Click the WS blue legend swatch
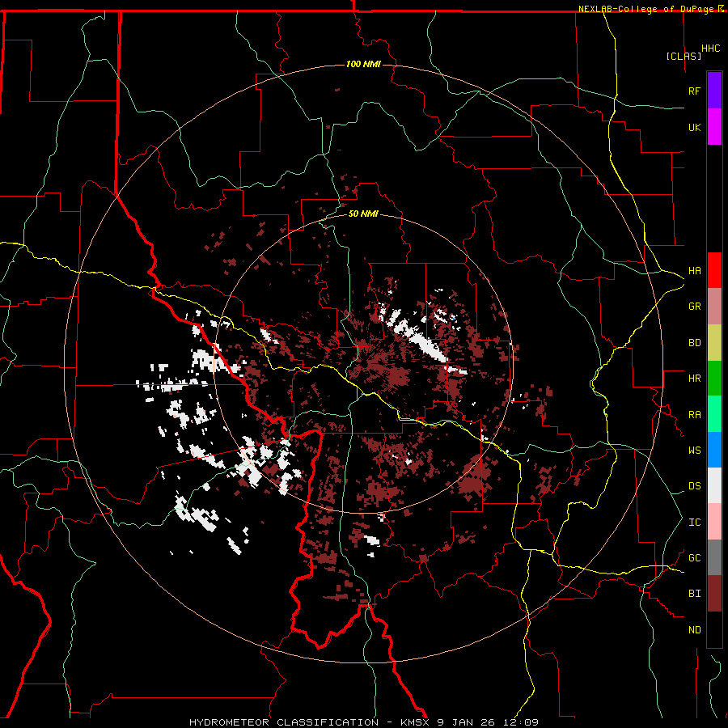Screen dimensions: 728x728 (714, 450)
